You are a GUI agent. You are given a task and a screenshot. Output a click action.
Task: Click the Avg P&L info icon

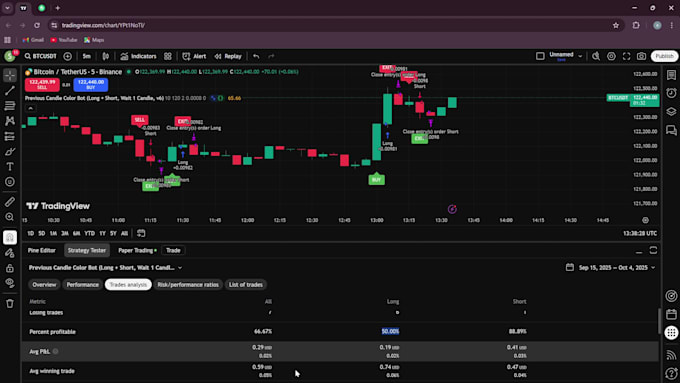[56, 351]
